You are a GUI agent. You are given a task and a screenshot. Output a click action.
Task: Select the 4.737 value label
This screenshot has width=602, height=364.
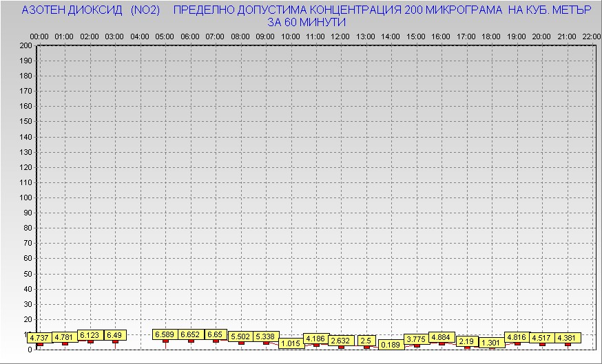[x=40, y=338]
